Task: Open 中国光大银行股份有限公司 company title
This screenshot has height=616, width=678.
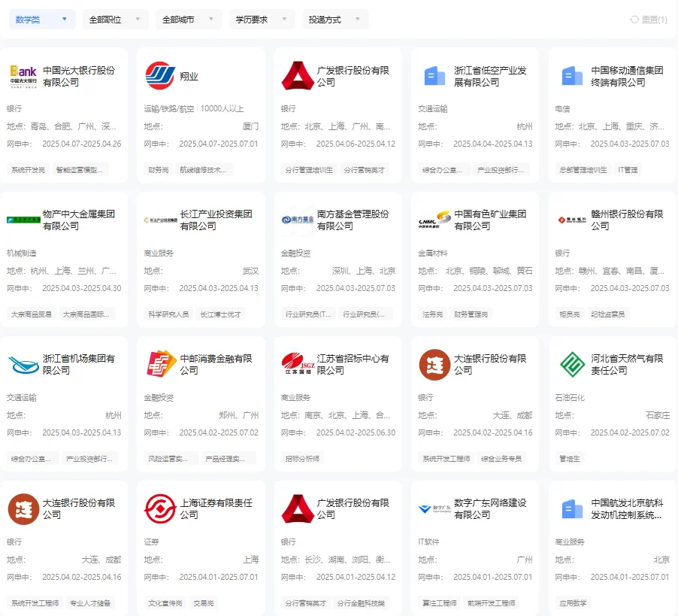Action: point(79,76)
